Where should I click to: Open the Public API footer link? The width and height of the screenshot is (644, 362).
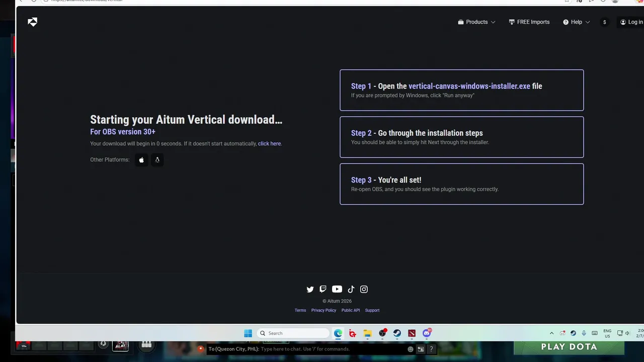(x=351, y=310)
